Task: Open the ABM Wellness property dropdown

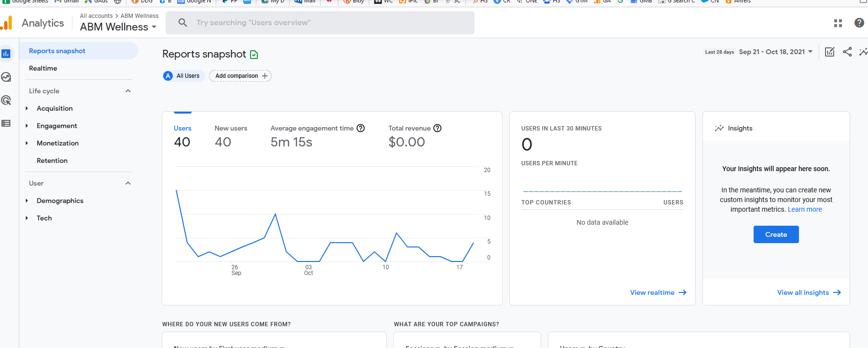Action: tap(118, 27)
